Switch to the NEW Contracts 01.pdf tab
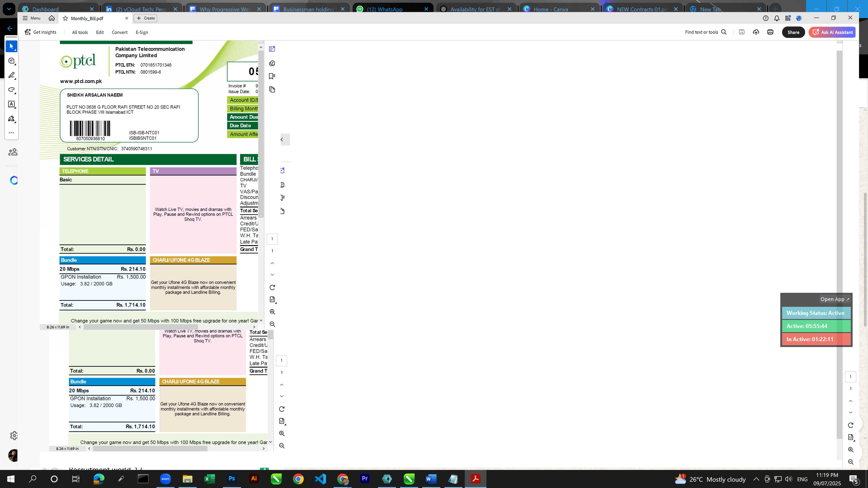Image resolution: width=868 pixels, height=488 pixels. pyautogui.click(x=642, y=9)
